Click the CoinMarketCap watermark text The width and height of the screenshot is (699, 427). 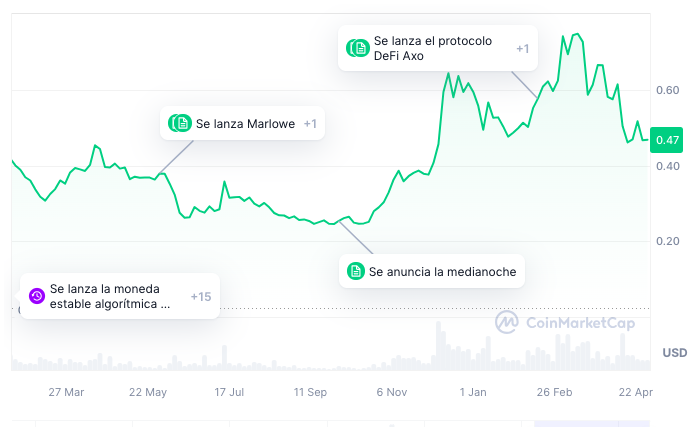(x=580, y=323)
